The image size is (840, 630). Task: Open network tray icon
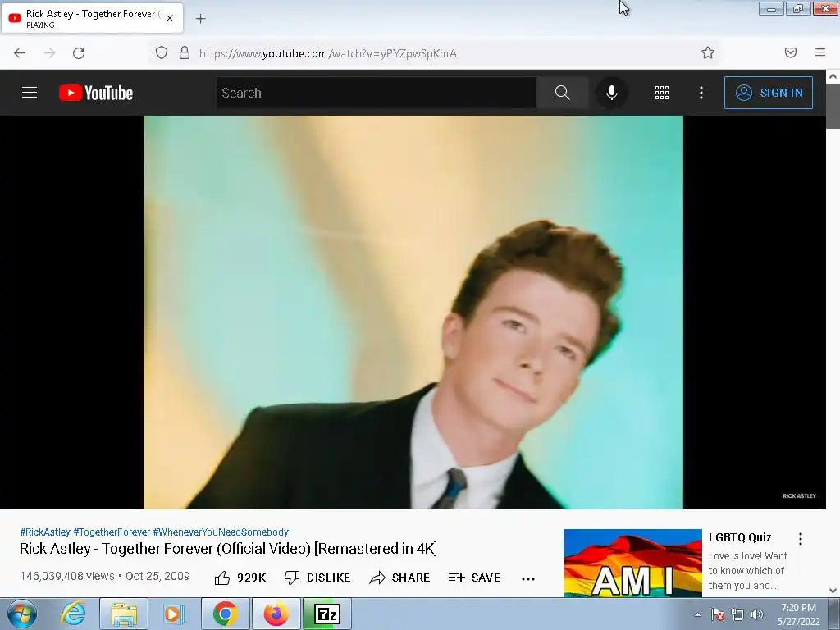(737, 614)
